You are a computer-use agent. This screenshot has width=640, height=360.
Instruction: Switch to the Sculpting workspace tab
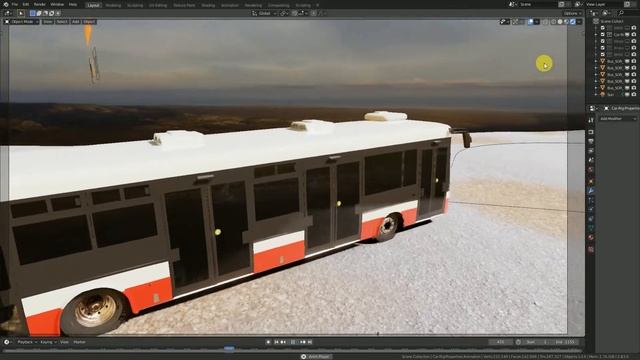tap(135, 5)
